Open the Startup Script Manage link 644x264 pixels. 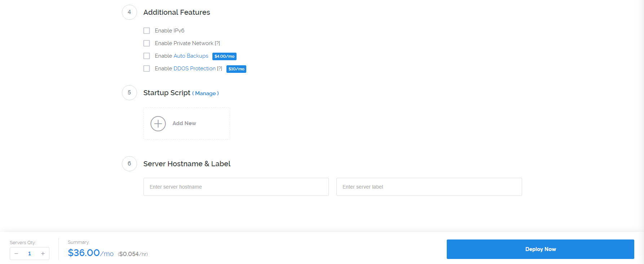tap(205, 93)
